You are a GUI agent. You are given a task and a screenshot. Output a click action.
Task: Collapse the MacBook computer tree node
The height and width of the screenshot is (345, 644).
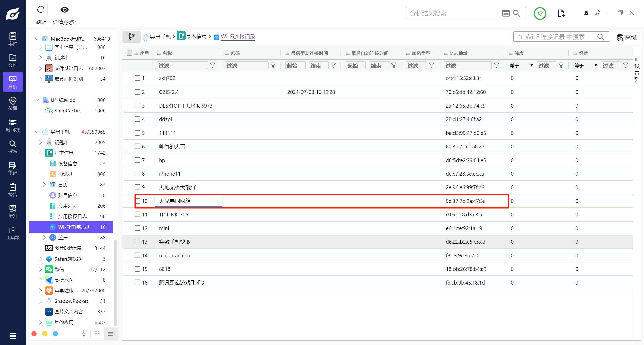pos(37,39)
